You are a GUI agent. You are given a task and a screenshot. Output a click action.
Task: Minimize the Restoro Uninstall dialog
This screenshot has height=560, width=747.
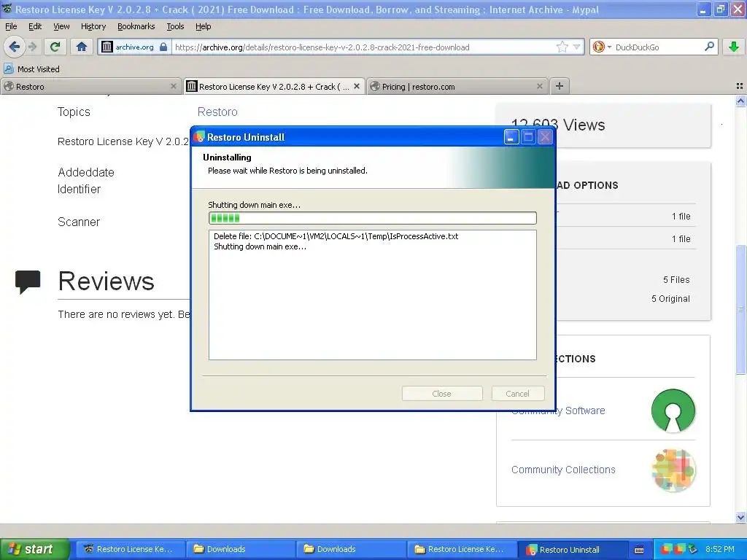click(511, 137)
